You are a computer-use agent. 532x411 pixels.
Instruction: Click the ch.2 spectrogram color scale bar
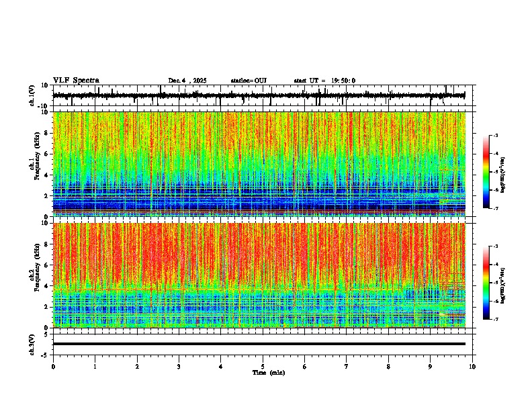486,283
